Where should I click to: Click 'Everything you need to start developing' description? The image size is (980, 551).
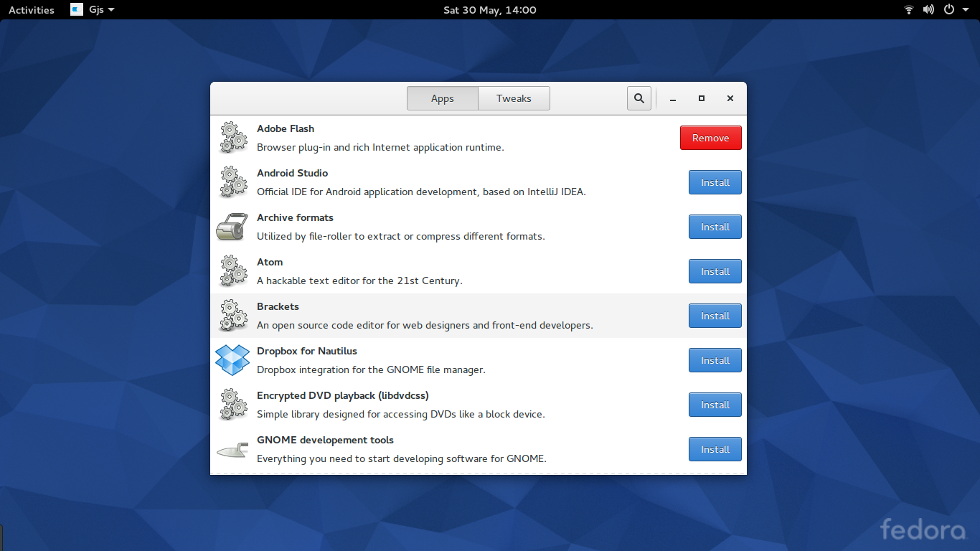(402, 458)
